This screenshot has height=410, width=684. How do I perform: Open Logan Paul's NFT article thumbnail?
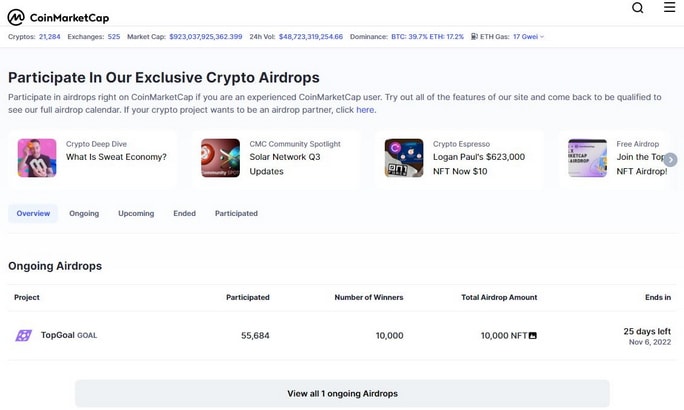(x=404, y=158)
